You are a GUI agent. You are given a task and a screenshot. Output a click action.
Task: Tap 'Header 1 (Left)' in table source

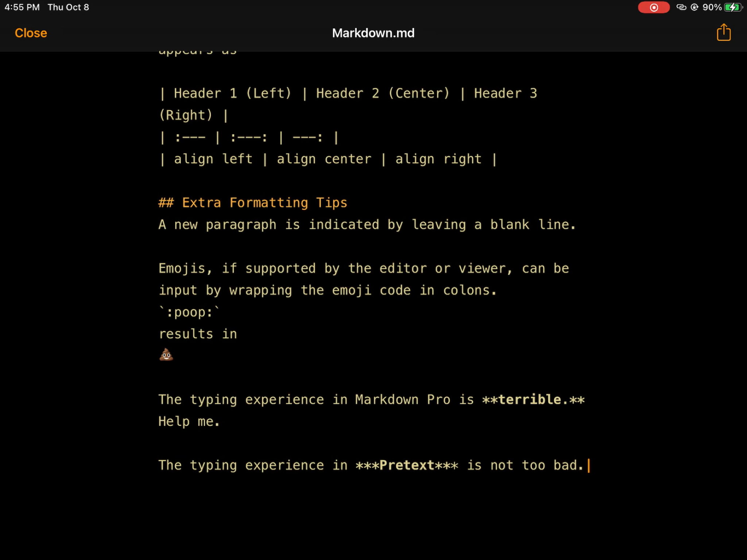point(233,93)
